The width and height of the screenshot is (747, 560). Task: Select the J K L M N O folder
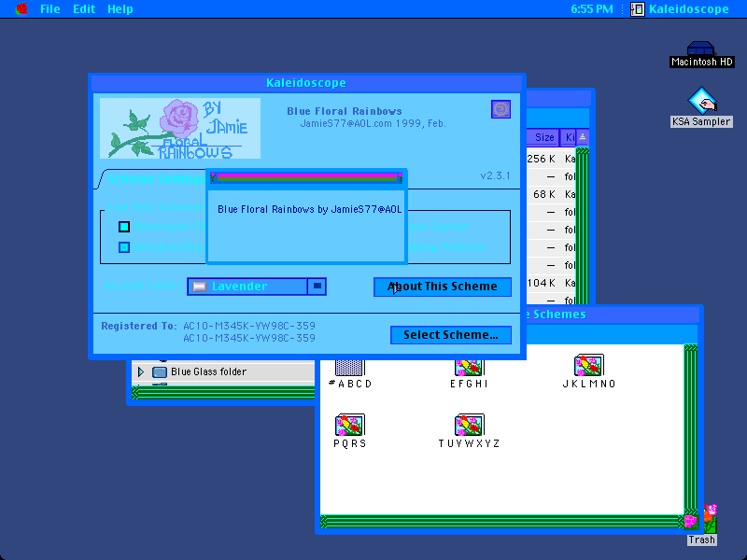coord(589,371)
